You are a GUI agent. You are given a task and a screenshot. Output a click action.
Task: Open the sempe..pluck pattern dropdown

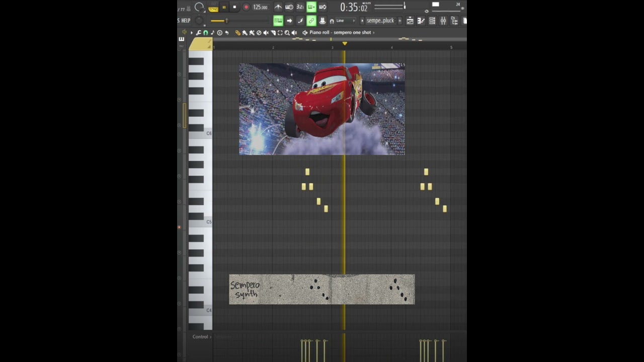[x=381, y=21]
